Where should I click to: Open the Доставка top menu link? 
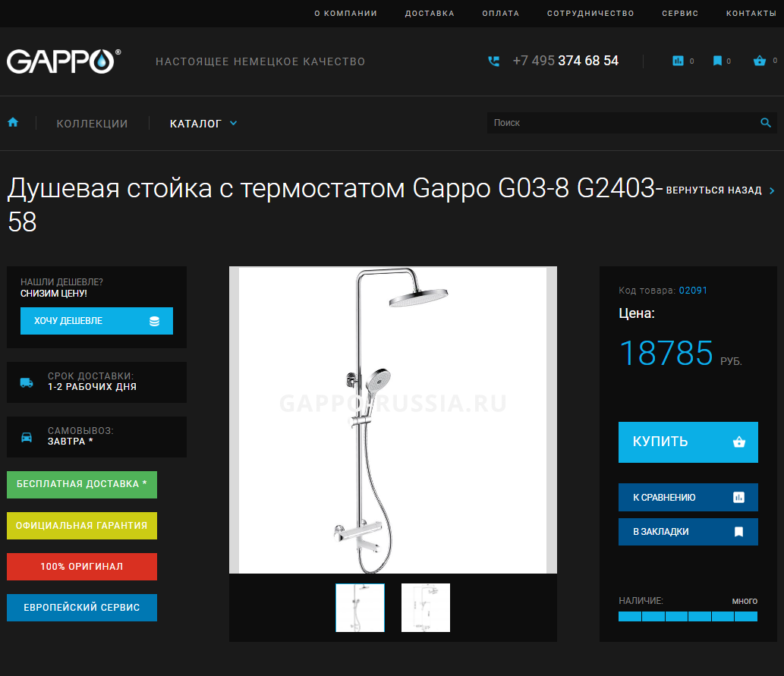point(430,14)
